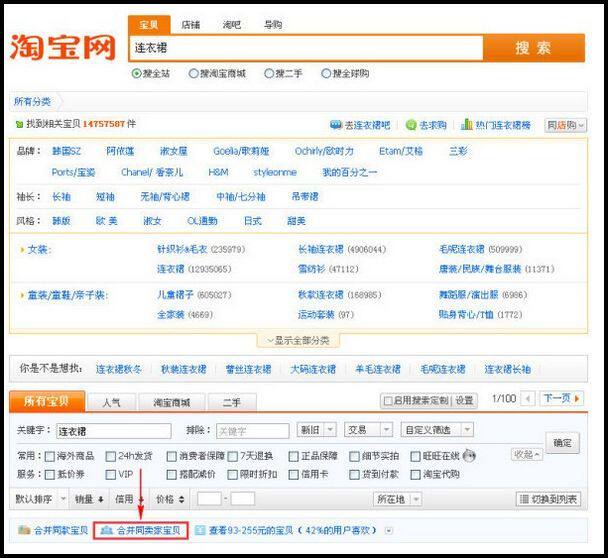The width and height of the screenshot is (608, 558).
Task: Click the green 去求购 icon
Action: [x=411, y=125]
